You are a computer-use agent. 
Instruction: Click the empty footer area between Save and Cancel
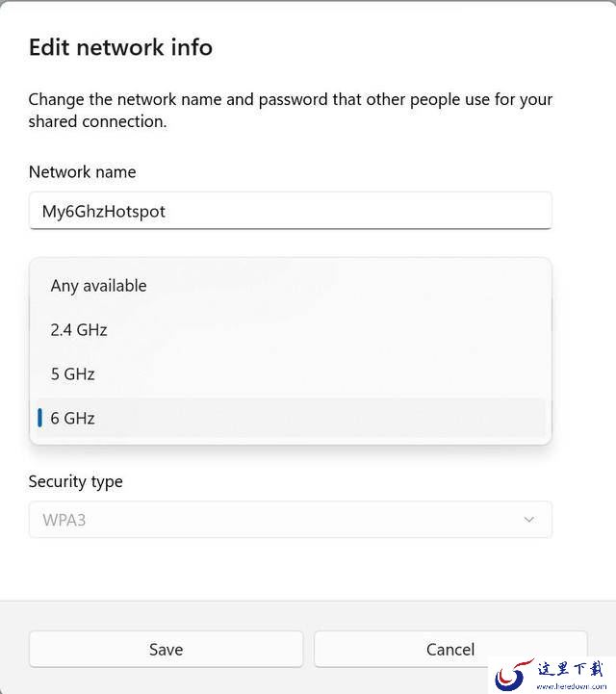pyautogui.click(x=309, y=650)
